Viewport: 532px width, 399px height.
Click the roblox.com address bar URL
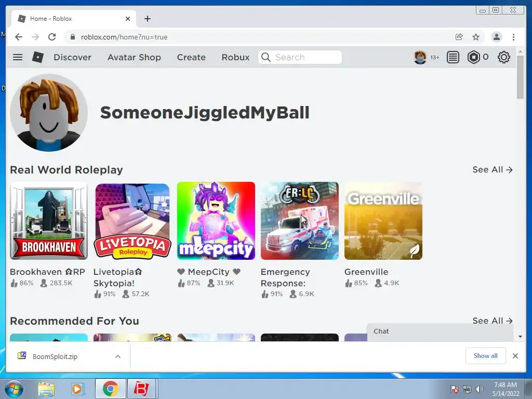pos(124,37)
